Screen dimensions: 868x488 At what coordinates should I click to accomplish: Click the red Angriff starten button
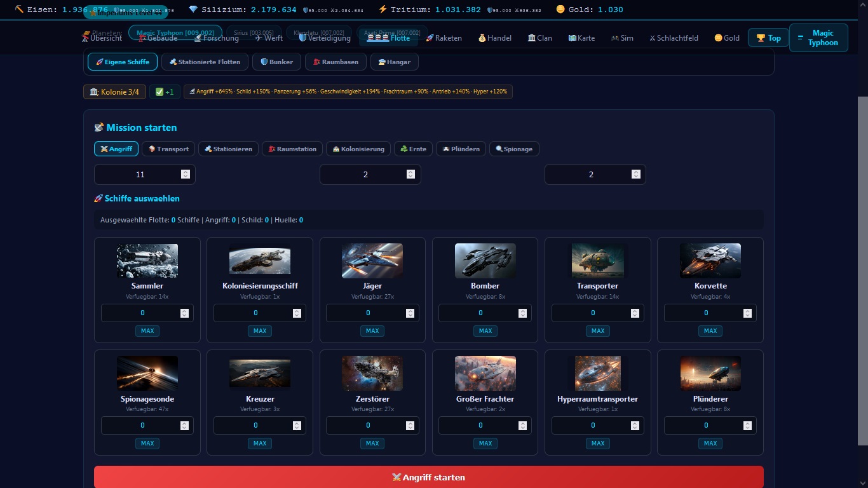[429, 477]
